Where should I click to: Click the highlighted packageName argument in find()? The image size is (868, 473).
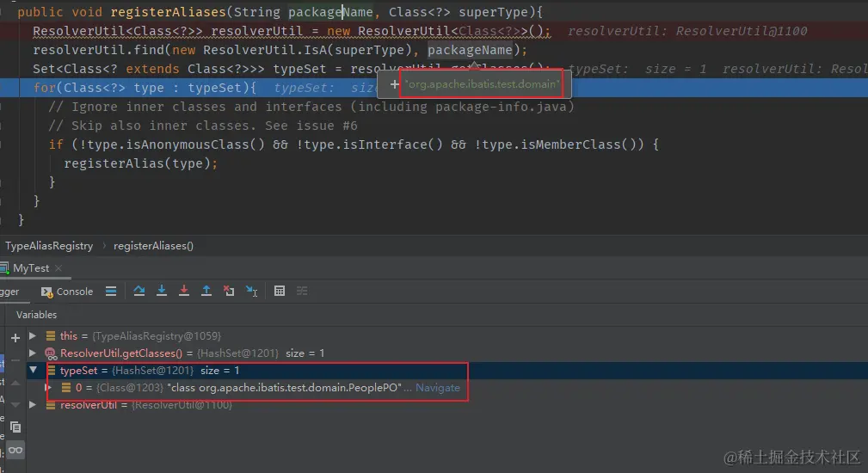click(x=470, y=50)
